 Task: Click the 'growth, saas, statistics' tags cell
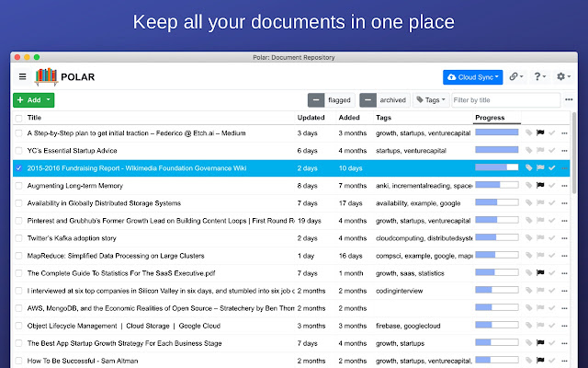(x=410, y=273)
